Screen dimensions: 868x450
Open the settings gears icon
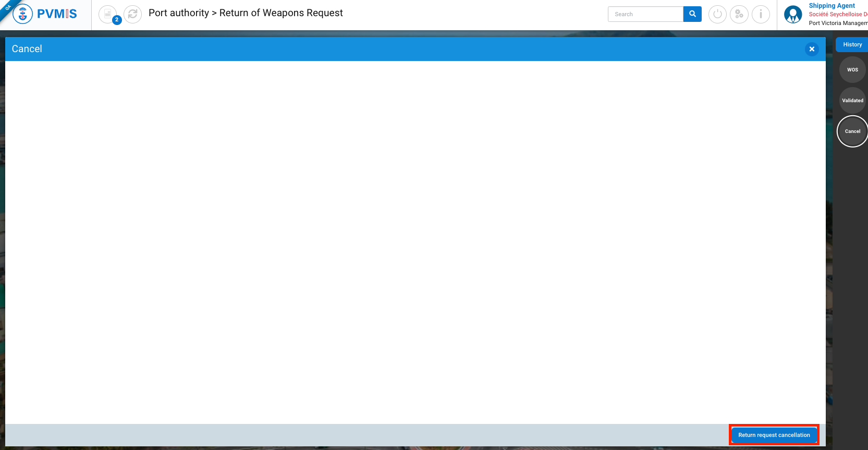[x=739, y=14]
